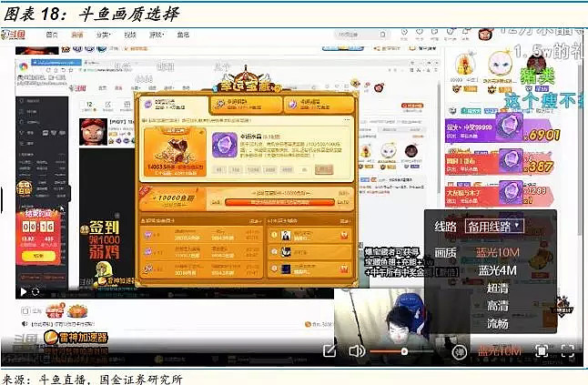Select 蓝光4M quality option
Screen dimensions: 588x385
point(497,270)
